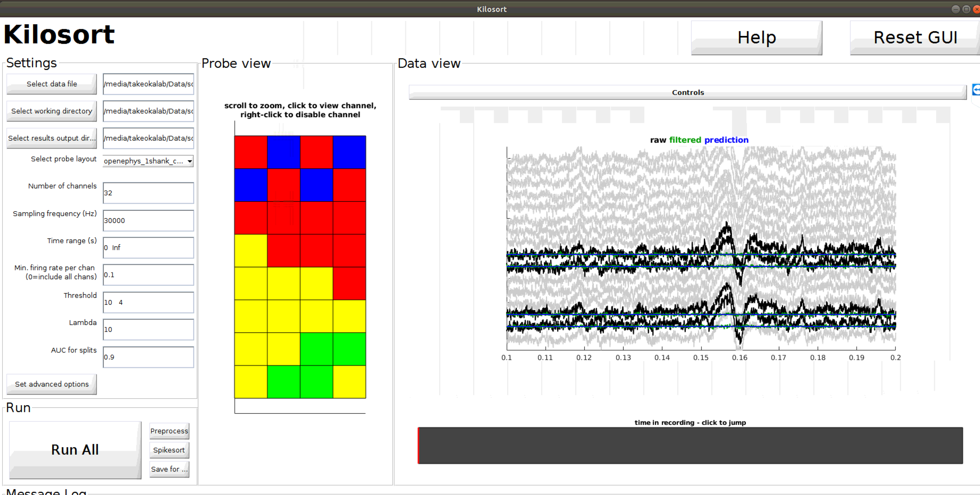Open the Help window

[756, 37]
